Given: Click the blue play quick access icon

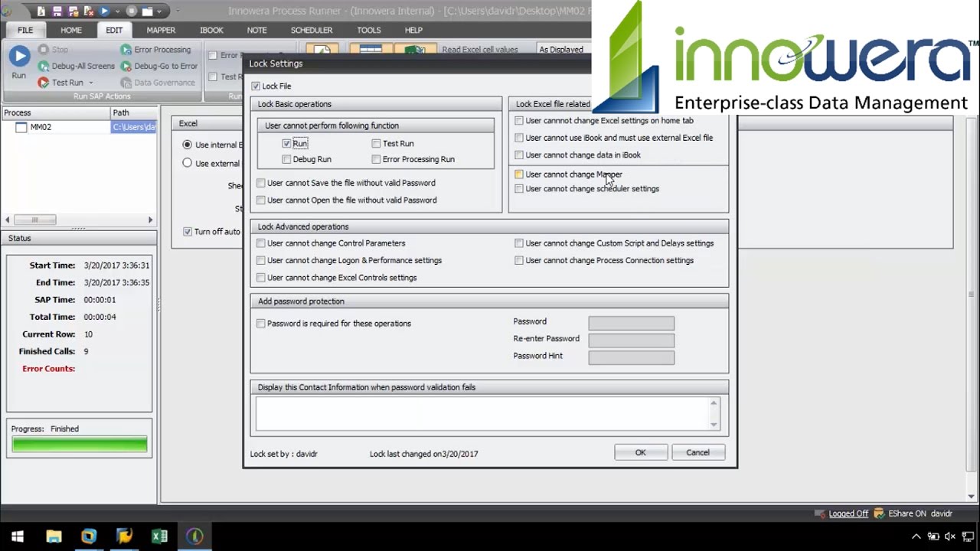Looking at the screenshot, I should point(104,11).
